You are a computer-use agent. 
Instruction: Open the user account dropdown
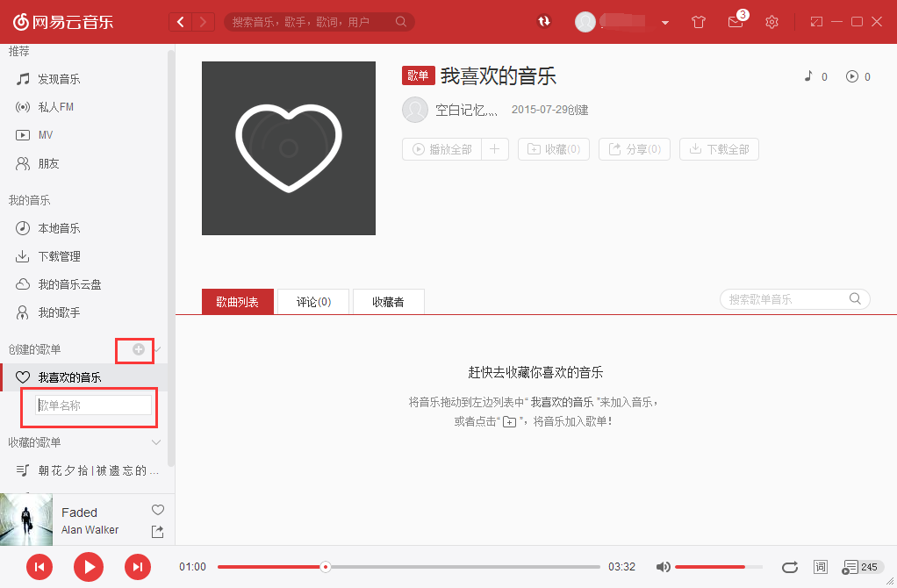click(664, 22)
